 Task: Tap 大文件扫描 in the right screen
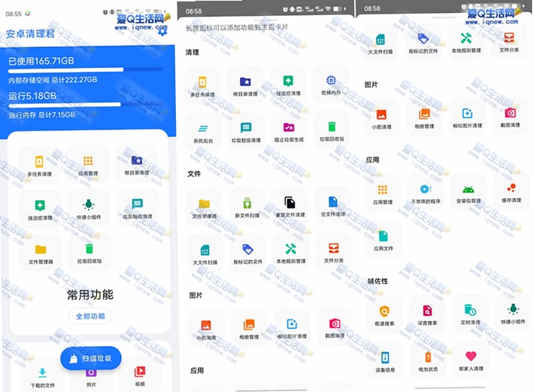coord(380,43)
